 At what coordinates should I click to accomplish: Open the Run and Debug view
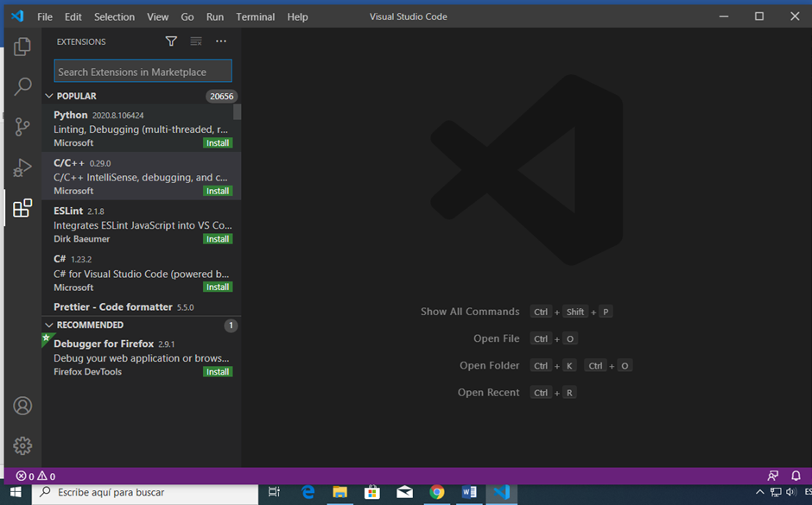pos(22,167)
